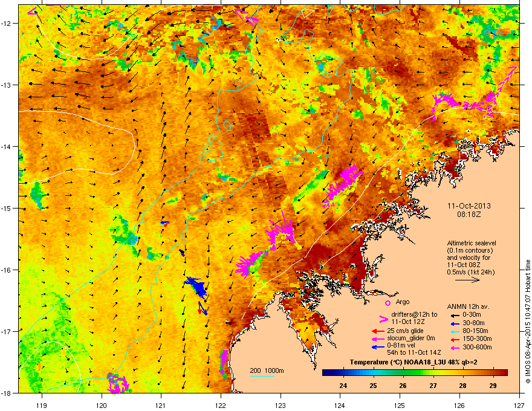Select the 'slocum_glider 0m' label
The height and width of the screenshot is (411, 532).
pyautogui.click(x=411, y=338)
